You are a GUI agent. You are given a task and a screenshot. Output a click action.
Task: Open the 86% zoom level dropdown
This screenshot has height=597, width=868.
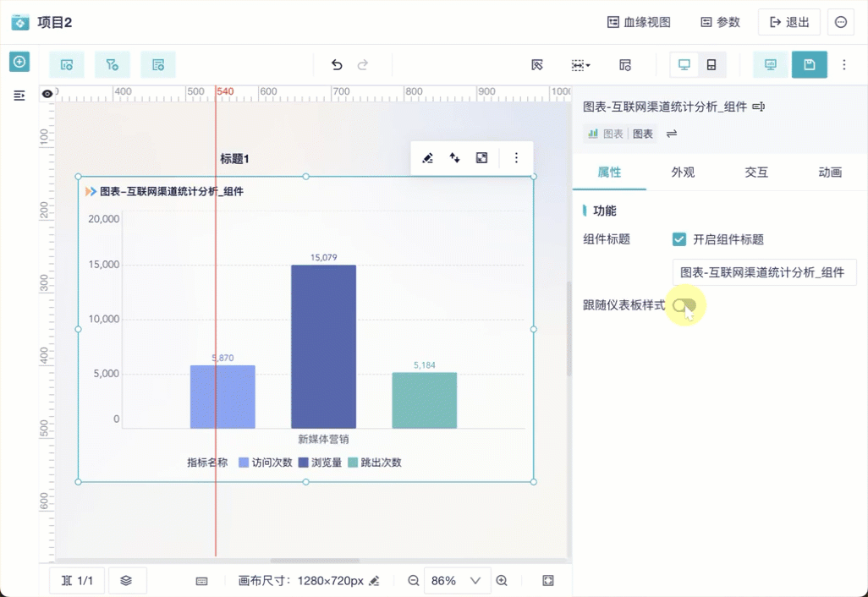[x=457, y=580]
